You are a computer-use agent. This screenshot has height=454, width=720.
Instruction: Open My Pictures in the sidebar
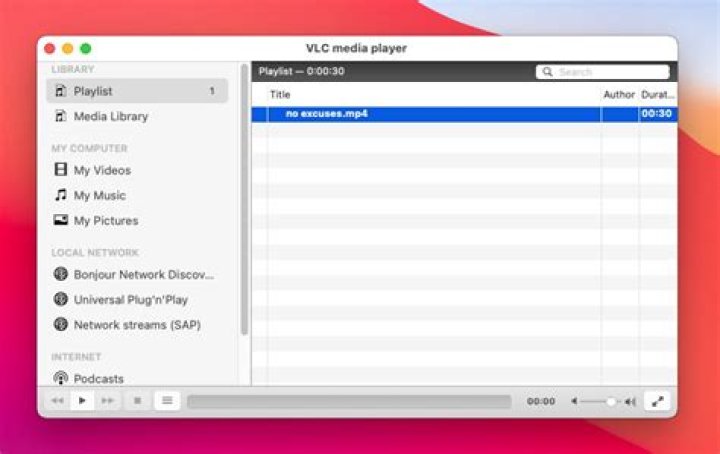point(137,220)
